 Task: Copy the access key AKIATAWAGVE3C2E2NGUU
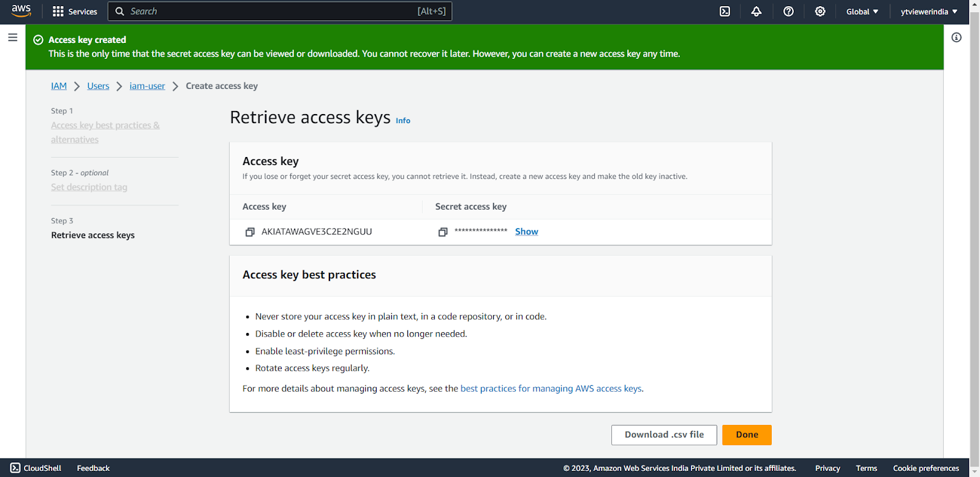click(x=250, y=232)
